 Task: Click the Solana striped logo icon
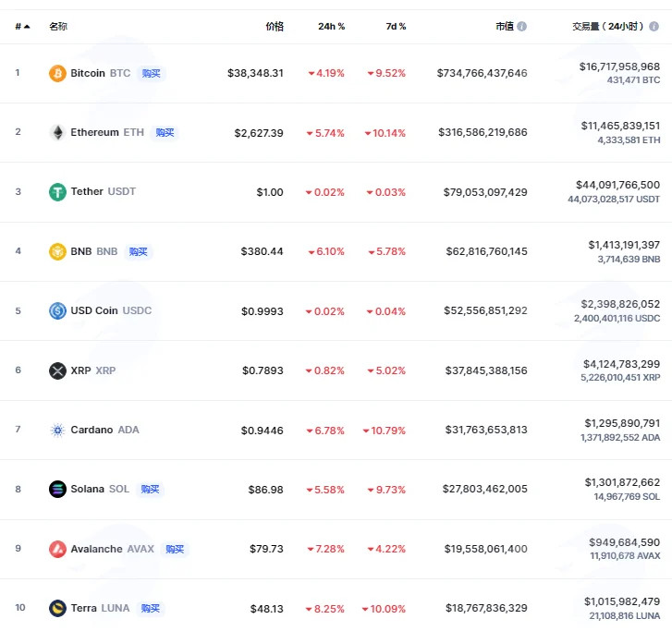[57, 489]
